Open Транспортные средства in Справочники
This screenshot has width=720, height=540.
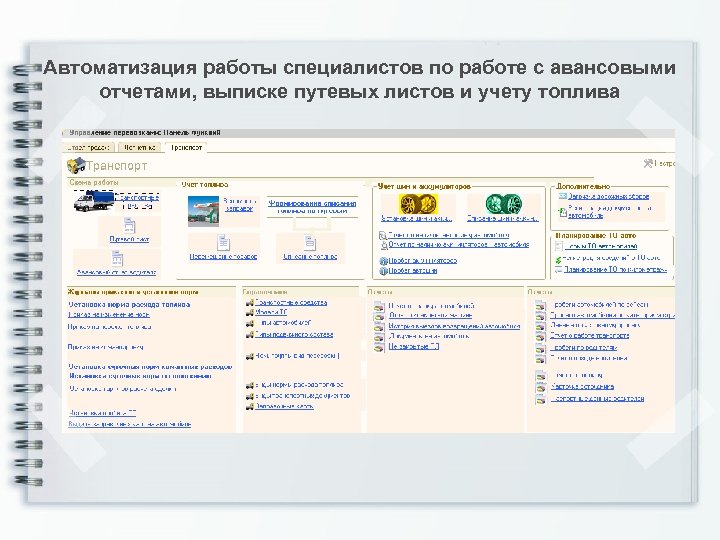pyautogui.click(x=291, y=303)
